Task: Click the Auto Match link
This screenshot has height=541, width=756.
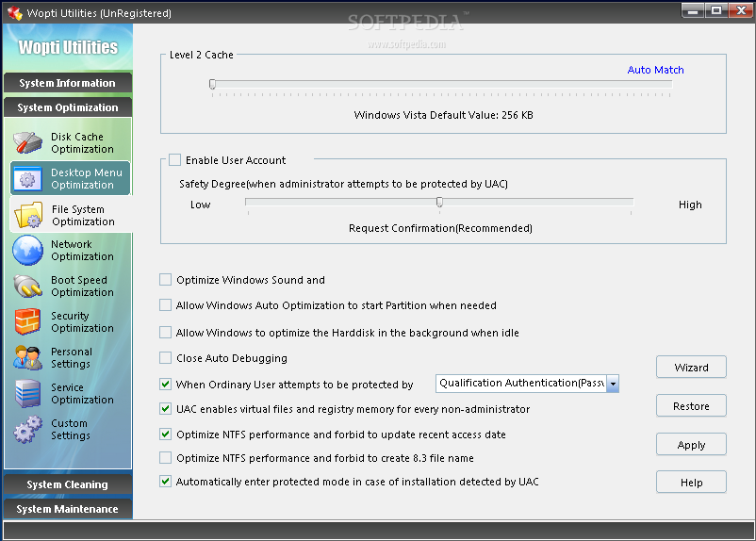Action: point(655,70)
